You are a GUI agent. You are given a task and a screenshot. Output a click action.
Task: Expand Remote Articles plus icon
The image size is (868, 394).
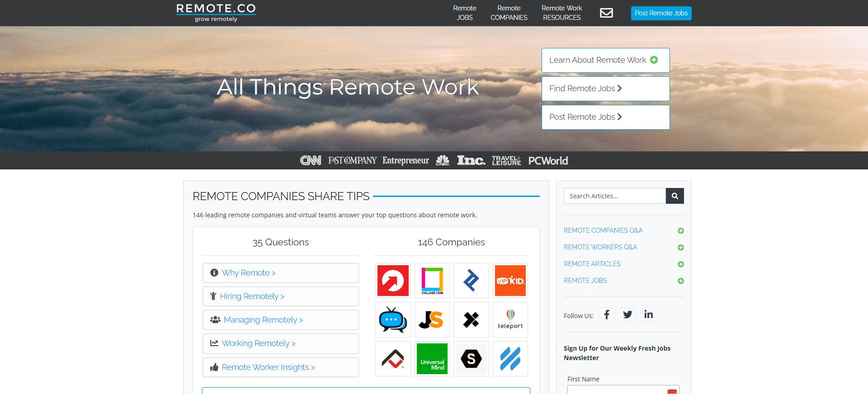[x=681, y=264]
